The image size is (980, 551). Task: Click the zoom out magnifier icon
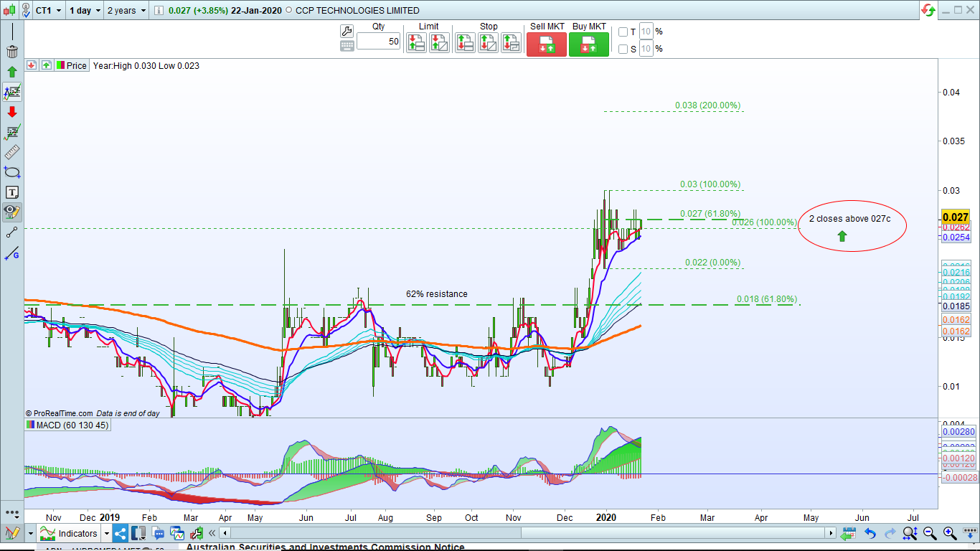click(x=930, y=533)
